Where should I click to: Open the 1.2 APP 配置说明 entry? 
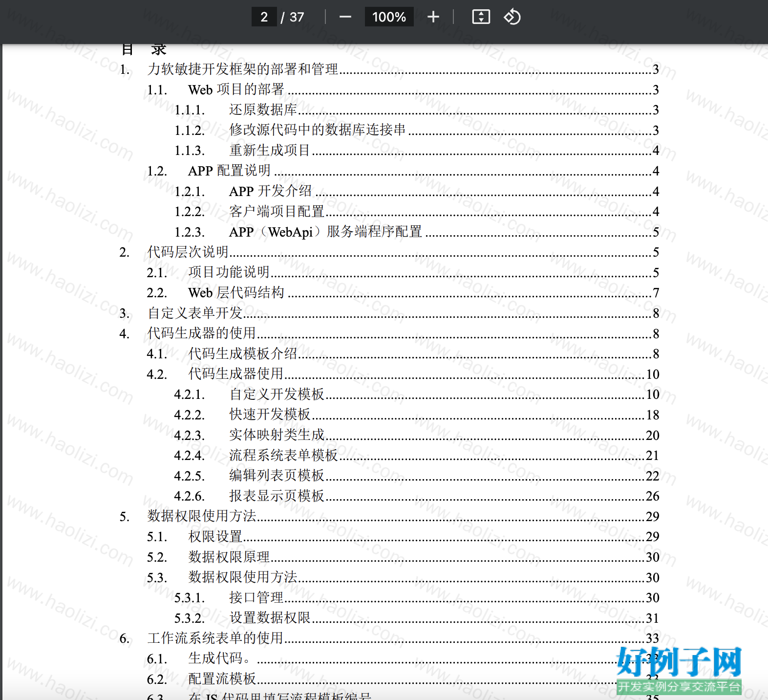click(x=403, y=171)
